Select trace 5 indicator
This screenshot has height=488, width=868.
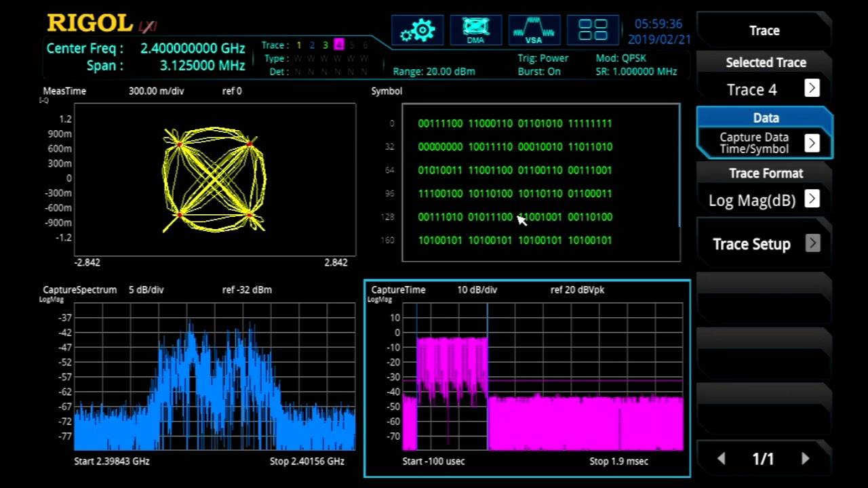(x=352, y=45)
